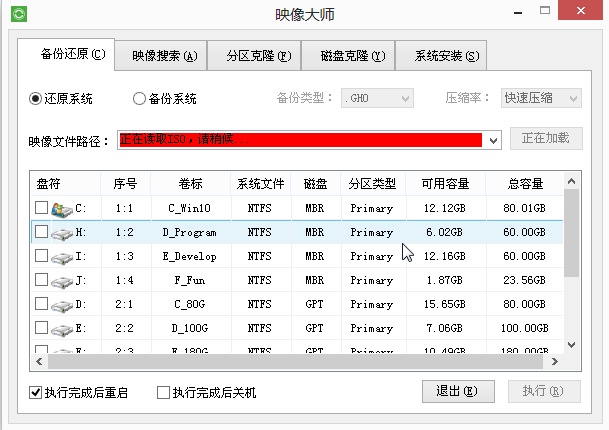
Task: Select the C_80G volume label cell
Action: pos(190,305)
